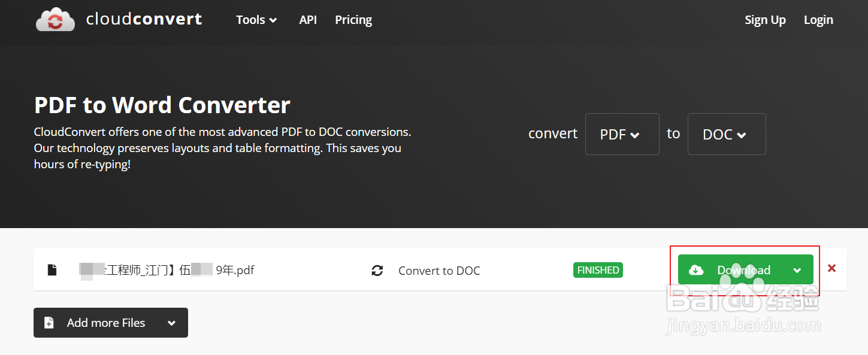Open the cloudconvert home link text
Image resolution: width=868 pixels, height=355 pixels.
pyautogui.click(x=144, y=19)
